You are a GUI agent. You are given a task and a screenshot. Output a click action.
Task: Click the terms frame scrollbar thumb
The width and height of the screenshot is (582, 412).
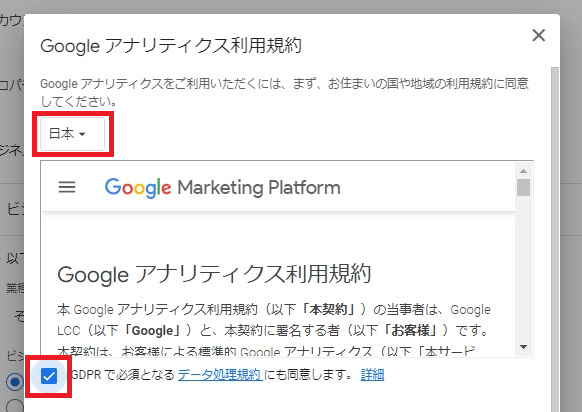pyautogui.click(x=523, y=187)
